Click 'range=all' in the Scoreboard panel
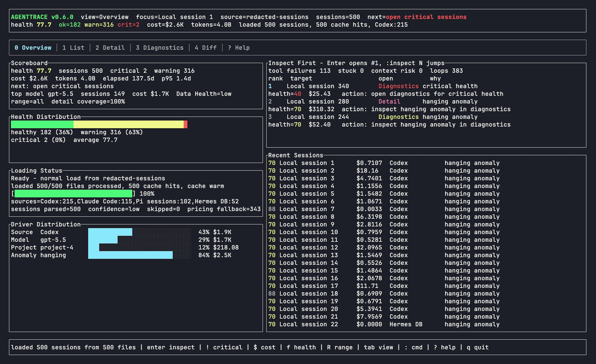This screenshot has height=364, width=596. click(x=27, y=102)
